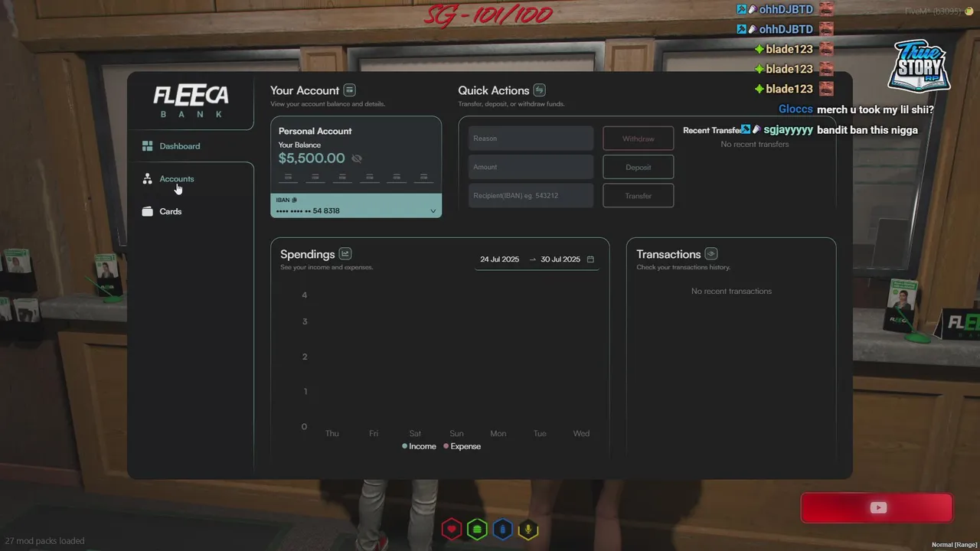Click the sgjayyyyy chat username
The image size is (980, 551).
[789, 129]
